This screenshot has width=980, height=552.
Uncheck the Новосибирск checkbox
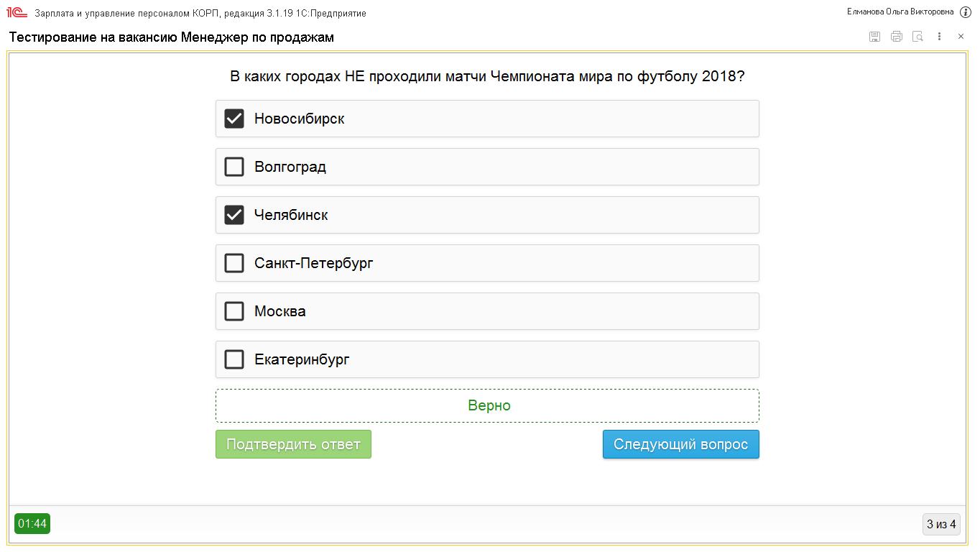pyautogui.click(x=234, y=119)
